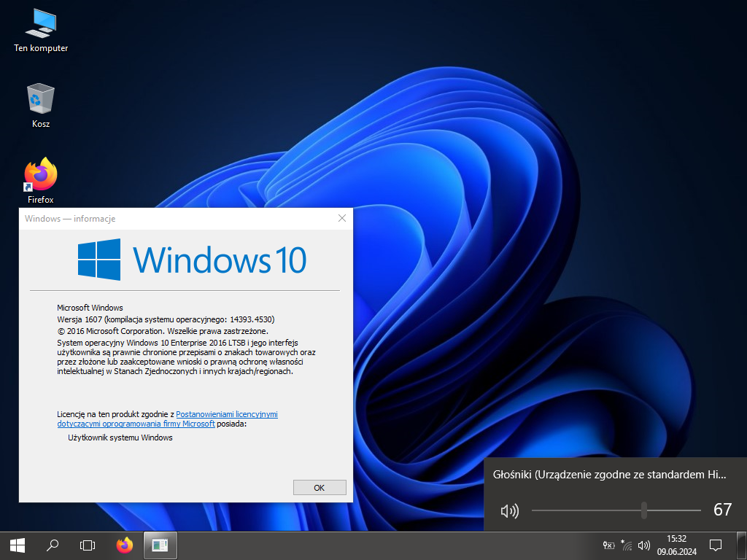Screen dimensions: 747x560
Task: Click the Głośniki playback device name
Action: (610, 475)
